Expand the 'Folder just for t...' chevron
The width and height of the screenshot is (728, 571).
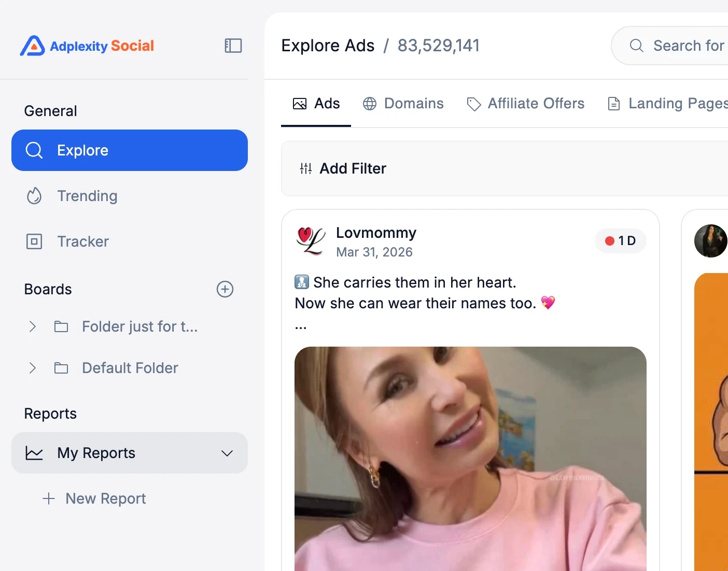(x=32, y=326)
